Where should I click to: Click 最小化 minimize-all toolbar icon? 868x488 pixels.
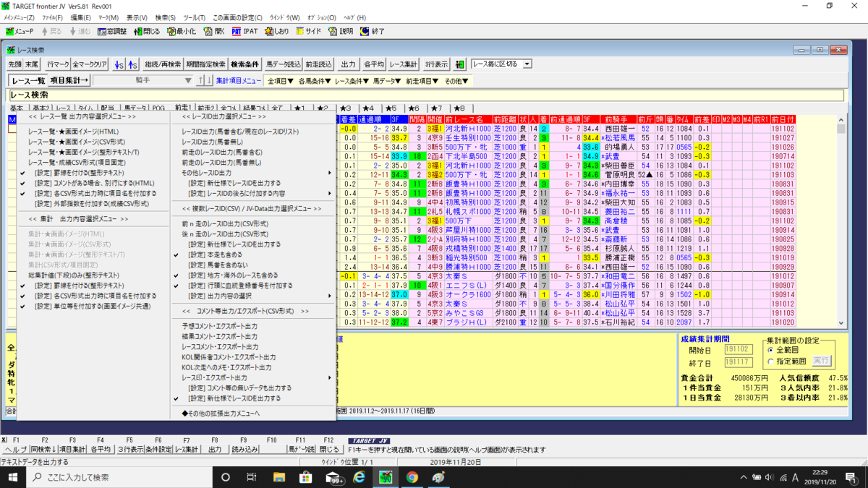[181, 32]
